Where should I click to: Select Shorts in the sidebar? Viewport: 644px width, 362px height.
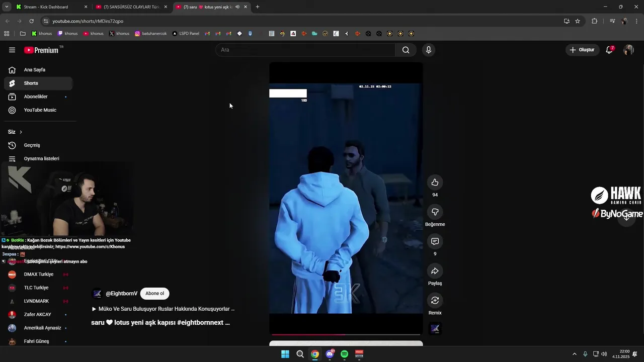tap(38, 83)
